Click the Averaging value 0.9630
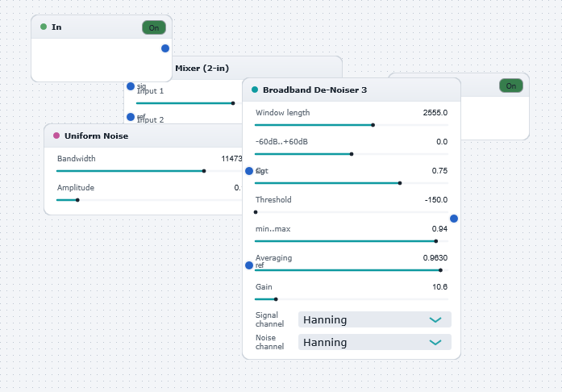562x392 pixels. (x=435, y=258)
